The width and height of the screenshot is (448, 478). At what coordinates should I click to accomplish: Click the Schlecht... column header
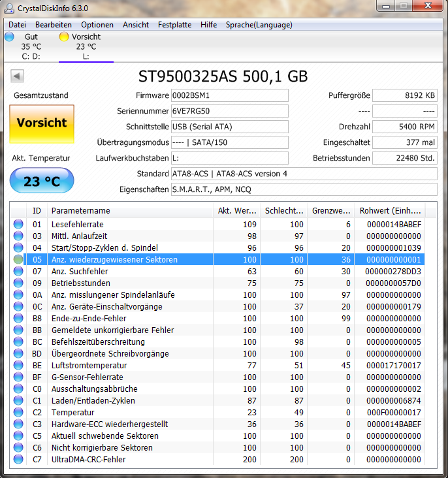coord(284,211)
